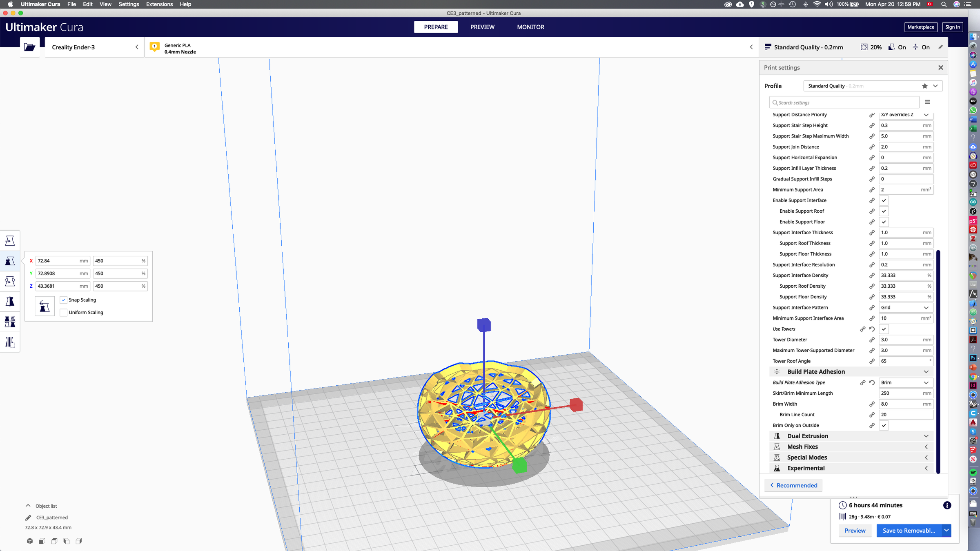Open the Extensions menu
980x551 pixels.
click(x=159, y=4)
